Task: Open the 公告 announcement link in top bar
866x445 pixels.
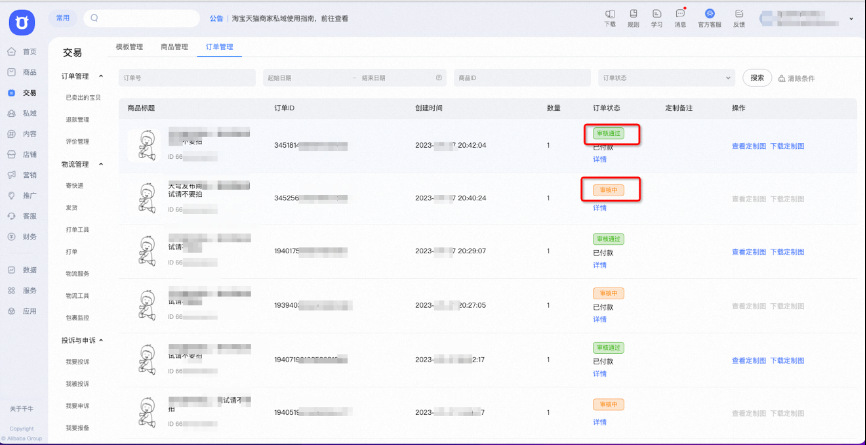Action: click(x=216, y=18)
